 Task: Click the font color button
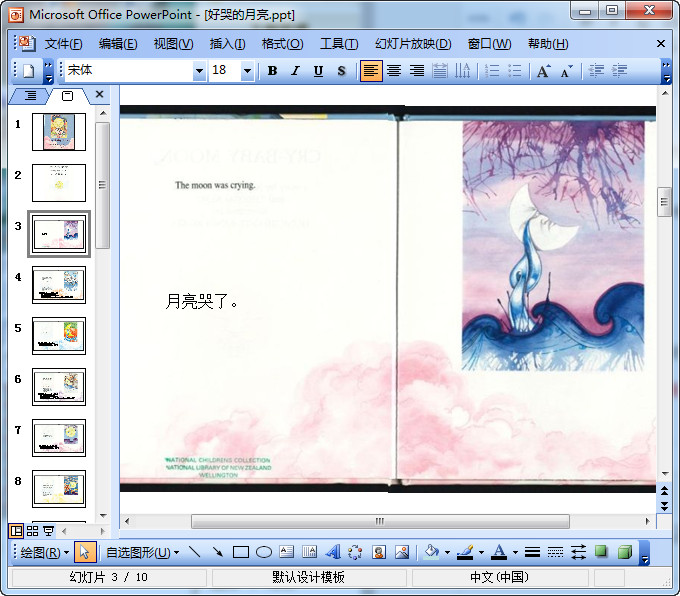[x=499, y=552]
